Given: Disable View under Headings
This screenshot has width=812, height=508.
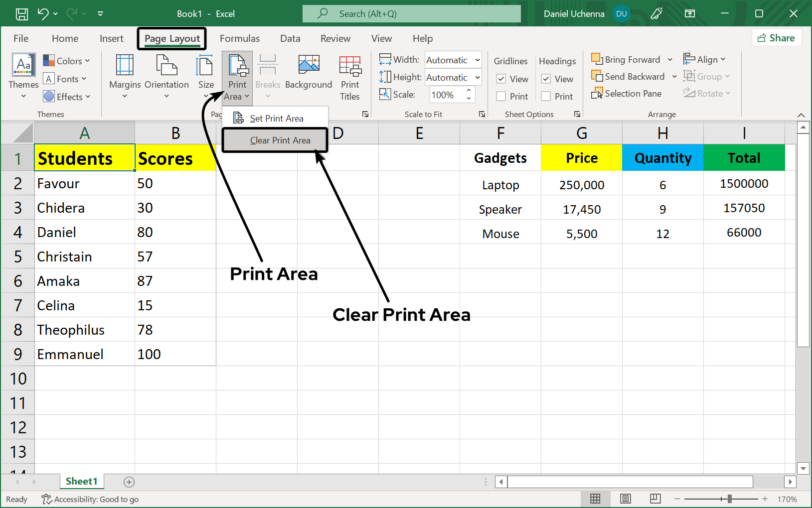Looking at the screenshot, I should pyautogui.click(x=546, y=79).
